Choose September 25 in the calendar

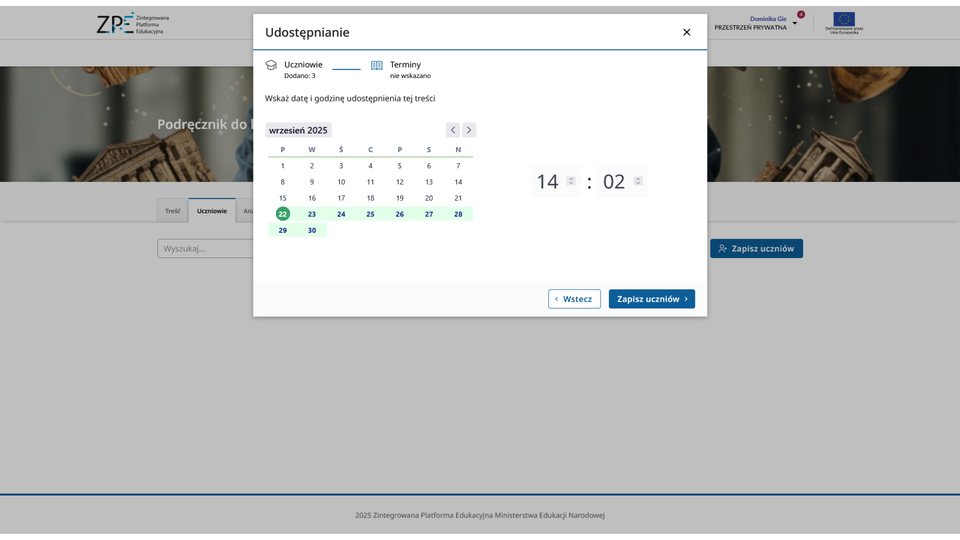click(x=370, y=214)
